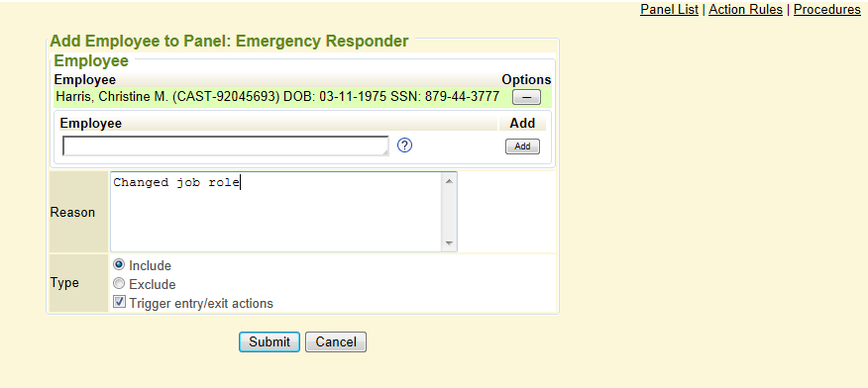Select the Exclude radio button
Viewport: 868px width, 388px height.
(119, 284)
